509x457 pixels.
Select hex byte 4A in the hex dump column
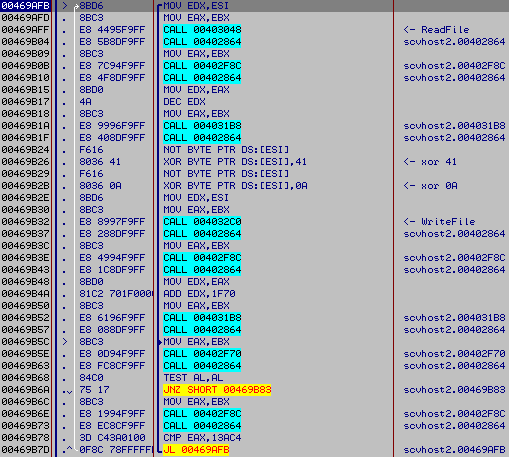(85, 102)
